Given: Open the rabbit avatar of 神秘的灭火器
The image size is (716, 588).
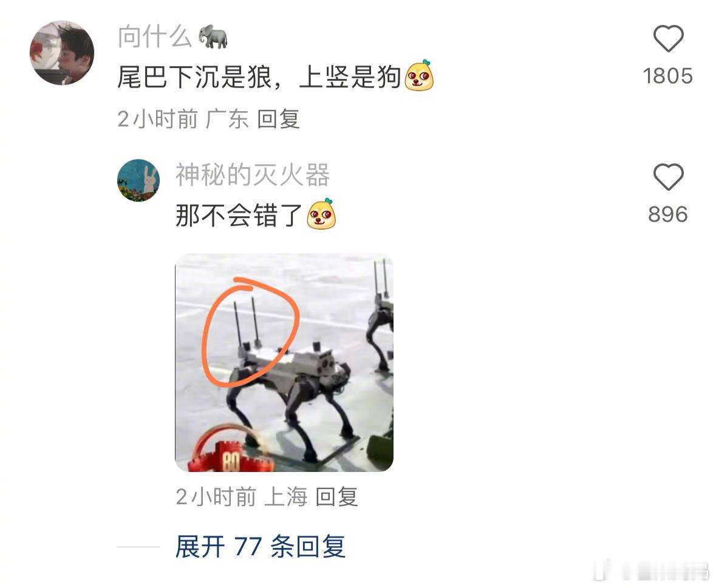Looking at the screenshot, I should (x=139, y=180).
